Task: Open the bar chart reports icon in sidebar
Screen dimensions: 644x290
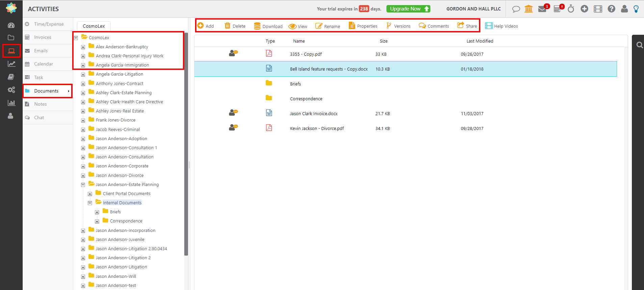Action: coord(11,103)
